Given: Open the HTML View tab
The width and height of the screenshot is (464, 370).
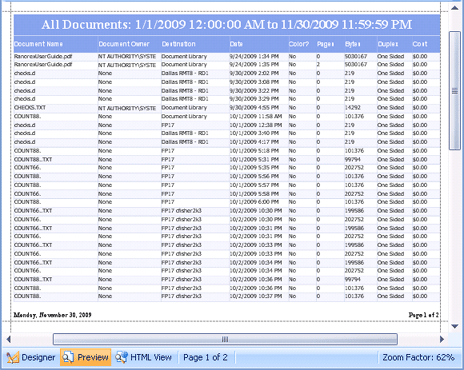Looking at the screenshot, I should [x=143, y=357].
